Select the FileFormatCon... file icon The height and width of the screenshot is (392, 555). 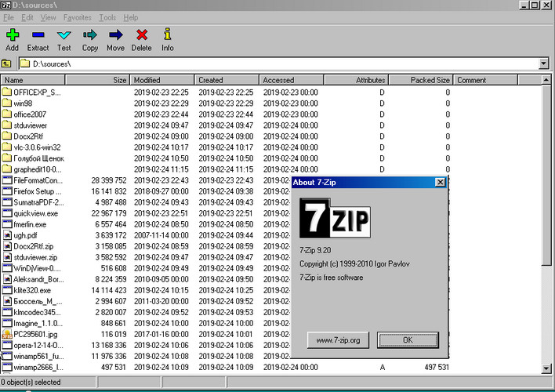tap(7, 180)
